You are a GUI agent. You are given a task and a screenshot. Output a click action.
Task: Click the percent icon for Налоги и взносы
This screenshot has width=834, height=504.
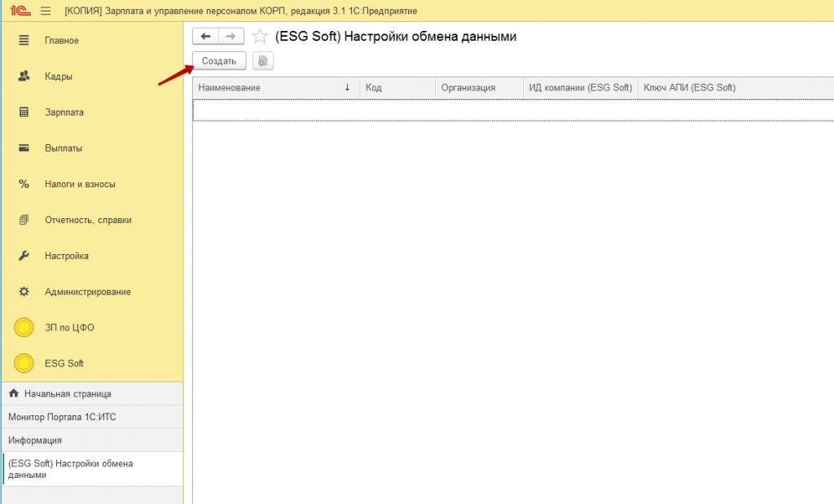coord(24,184)
